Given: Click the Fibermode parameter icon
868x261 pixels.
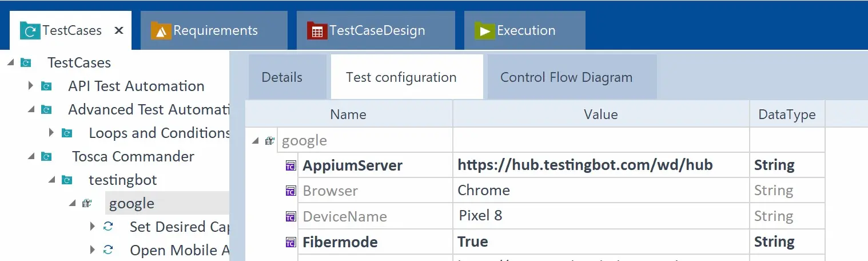Looking at the screenshot, I should pos(291,243).
